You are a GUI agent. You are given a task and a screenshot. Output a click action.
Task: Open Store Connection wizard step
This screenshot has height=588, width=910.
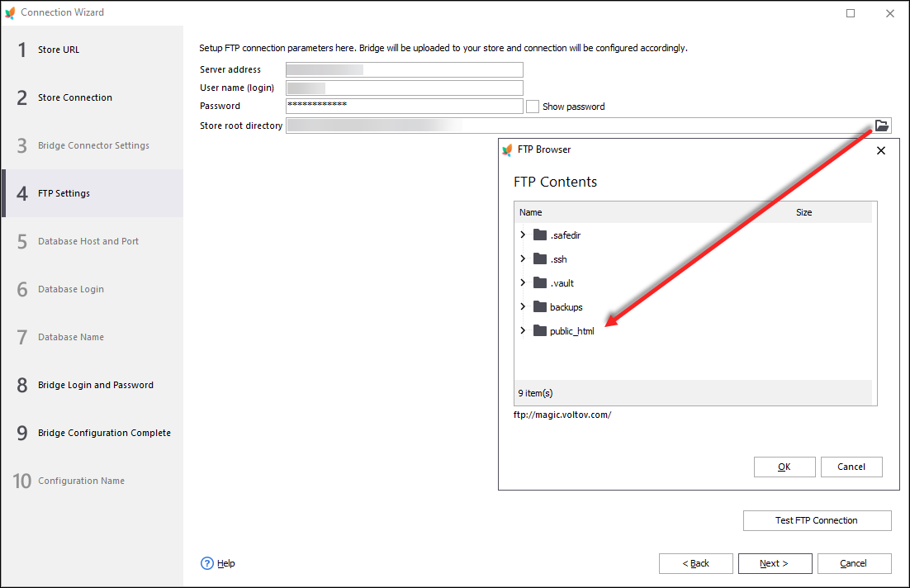coord(74,97)
